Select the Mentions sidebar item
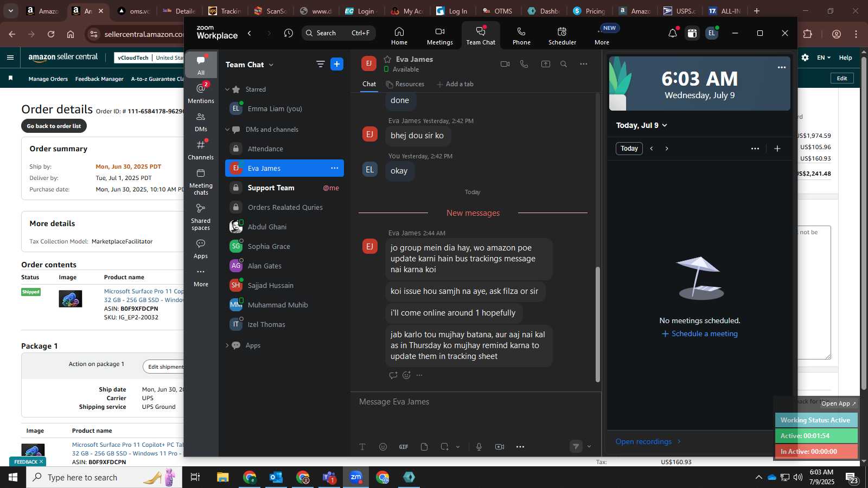This screenshot has height=488, width=868. (201, 93)
